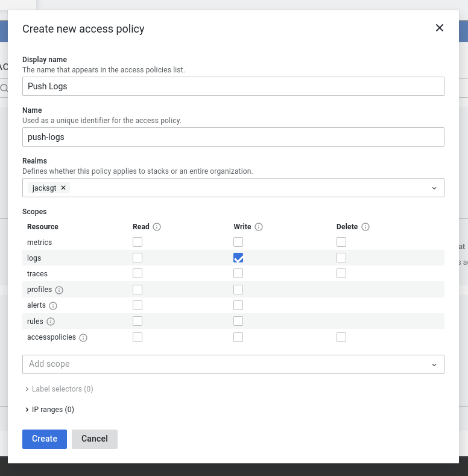Click the Create button
The height and width of the screenshot is (476, 468).
[x=45, y=439]
